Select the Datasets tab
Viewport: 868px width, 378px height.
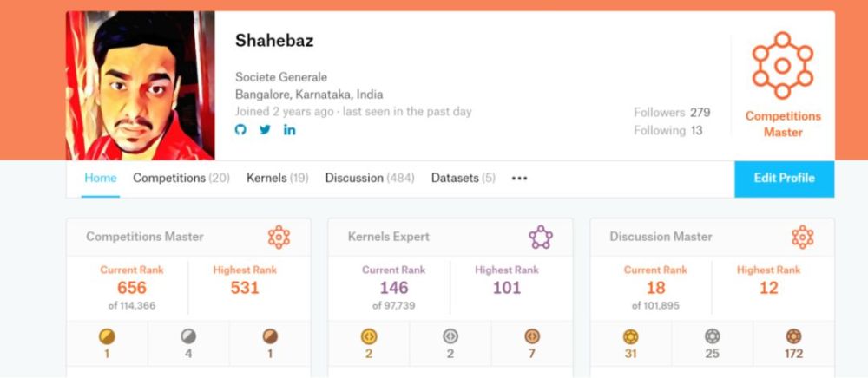point(464,178)
